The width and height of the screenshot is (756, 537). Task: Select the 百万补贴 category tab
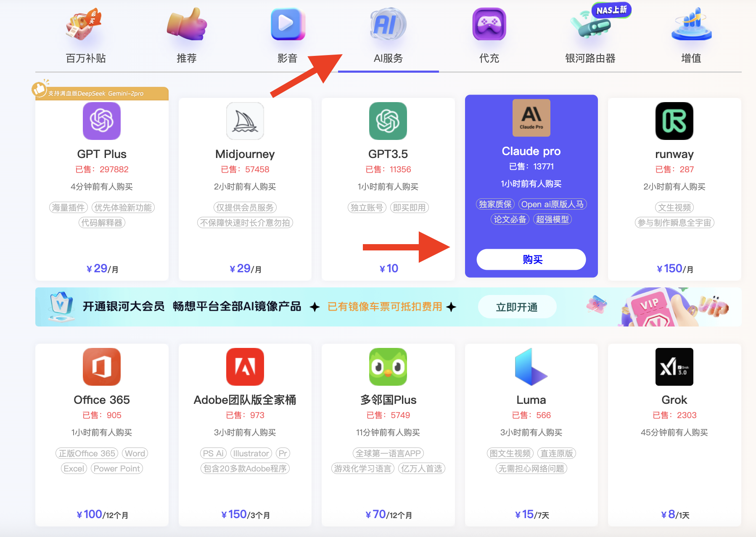click(86, 58)
